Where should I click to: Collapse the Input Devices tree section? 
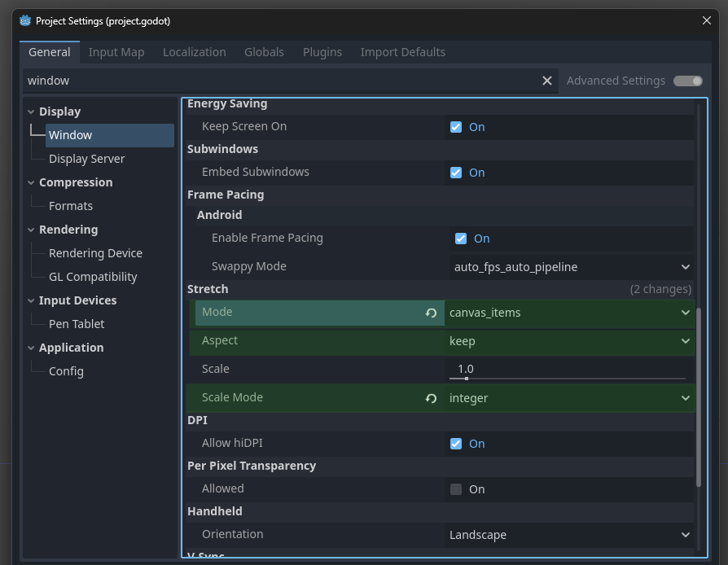[x=31, y=300]
